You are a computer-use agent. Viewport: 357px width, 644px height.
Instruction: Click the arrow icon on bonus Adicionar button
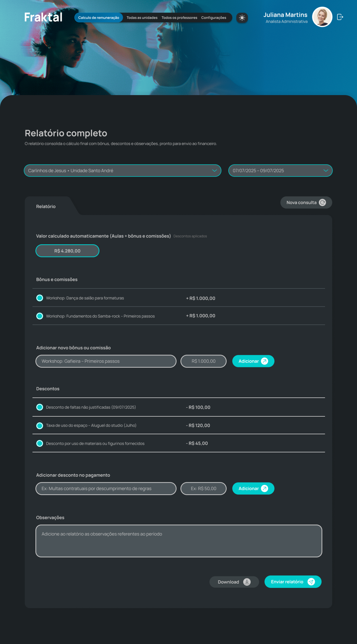pos(264,361)
